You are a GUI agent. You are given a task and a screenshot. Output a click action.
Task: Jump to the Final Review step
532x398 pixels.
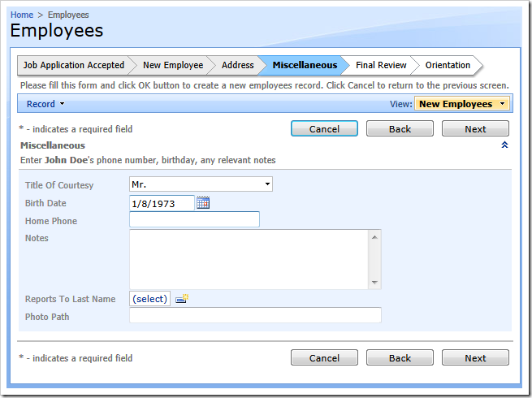[x=381, y=65]
